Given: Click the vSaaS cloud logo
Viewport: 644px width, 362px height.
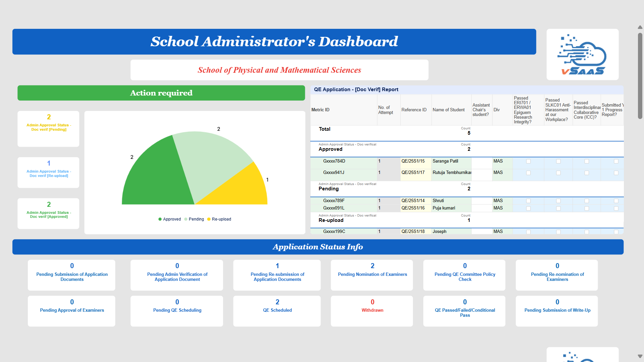Looking at the screenshot, I should [x=582, y=54].
